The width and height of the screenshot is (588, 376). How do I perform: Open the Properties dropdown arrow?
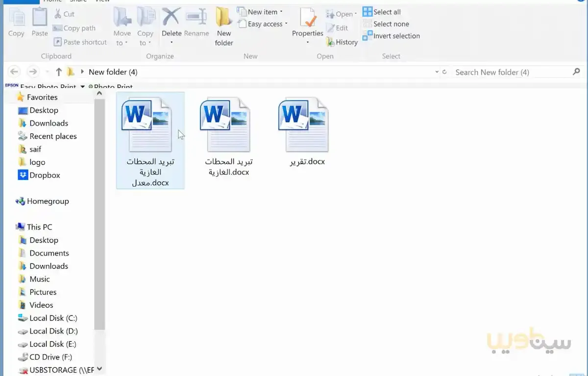tap(308, 43)
